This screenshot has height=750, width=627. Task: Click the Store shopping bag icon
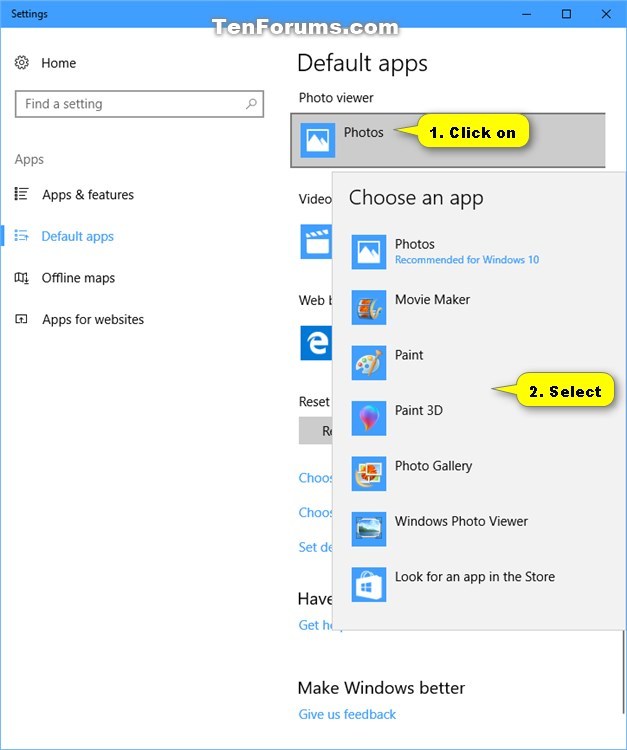point(369,585)
